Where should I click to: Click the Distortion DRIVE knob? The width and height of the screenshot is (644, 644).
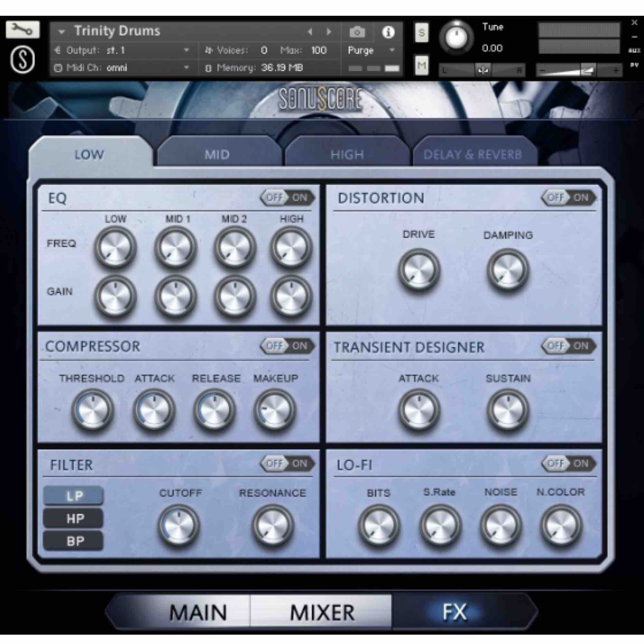click(x=419, y=269)
